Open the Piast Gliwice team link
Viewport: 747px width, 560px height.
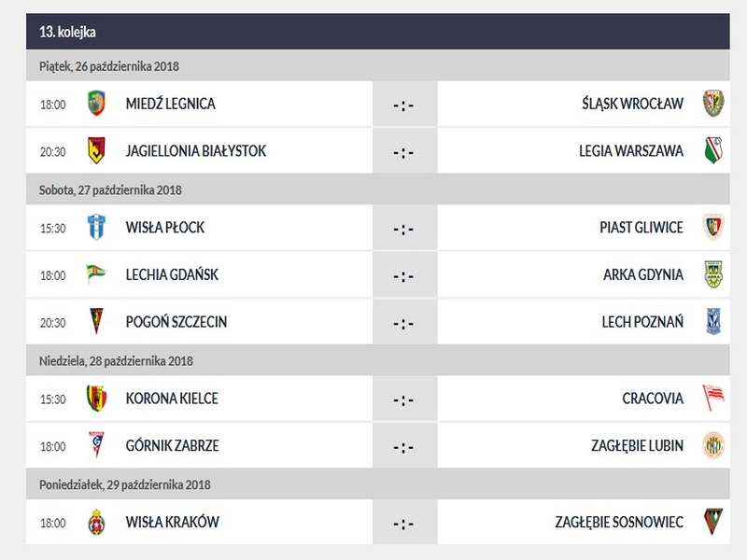(641, 227)
